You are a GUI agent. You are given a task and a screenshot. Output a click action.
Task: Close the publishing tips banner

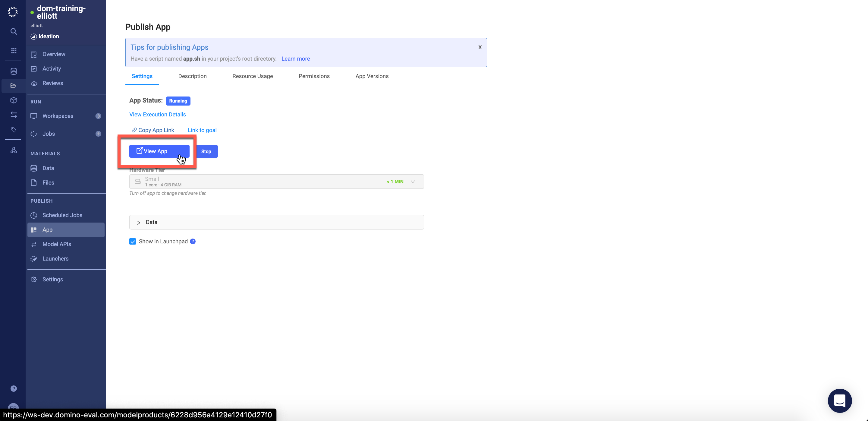480,47
